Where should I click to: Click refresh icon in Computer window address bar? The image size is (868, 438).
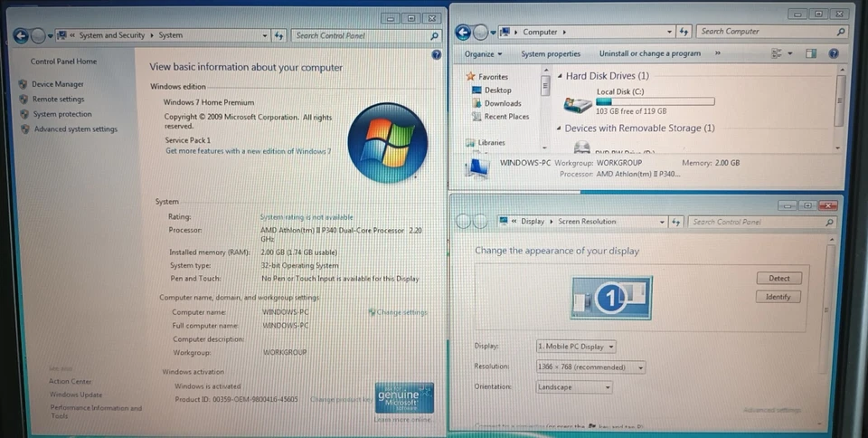(x=684, y=32)
